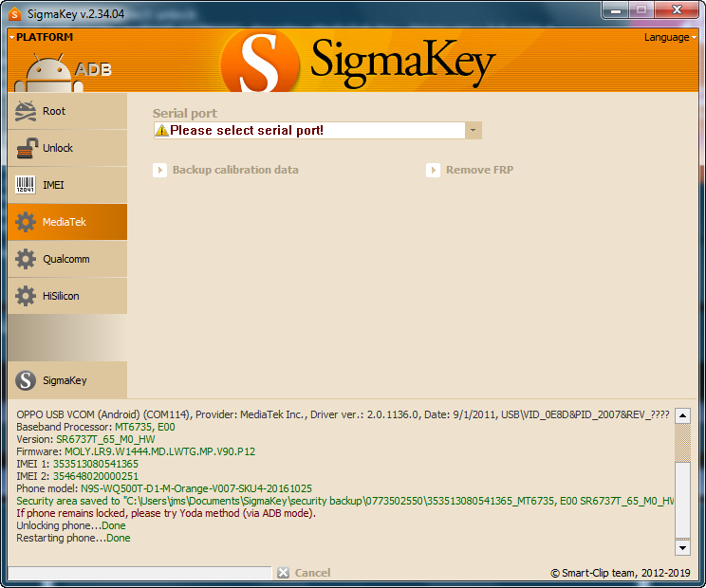The width and height of the screenshot is (706, 588).
Task: Select the MediaTek tab
Action: [67, 222]
